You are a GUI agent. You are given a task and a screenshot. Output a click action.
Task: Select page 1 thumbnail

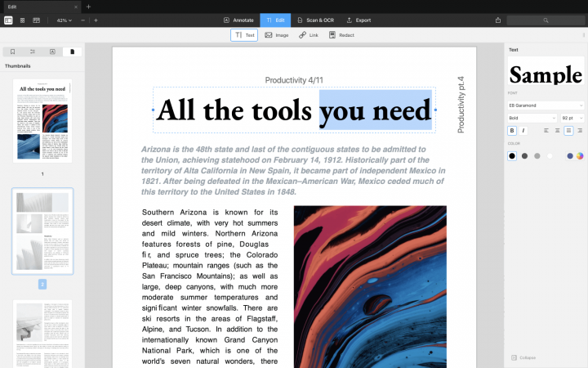(42, 121)
